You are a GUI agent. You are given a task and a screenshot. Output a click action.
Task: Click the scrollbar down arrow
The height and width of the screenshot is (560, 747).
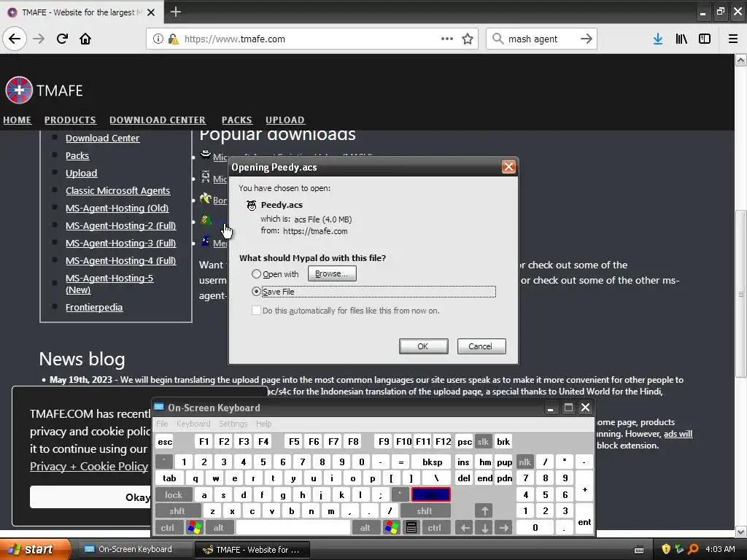click(741, 532)
